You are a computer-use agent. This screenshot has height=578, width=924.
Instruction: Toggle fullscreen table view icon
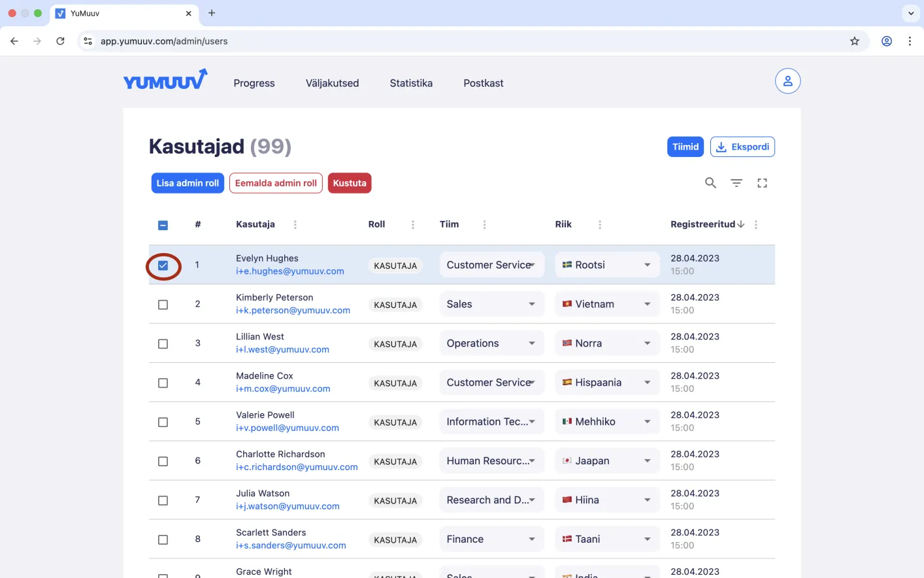point(762,183)
